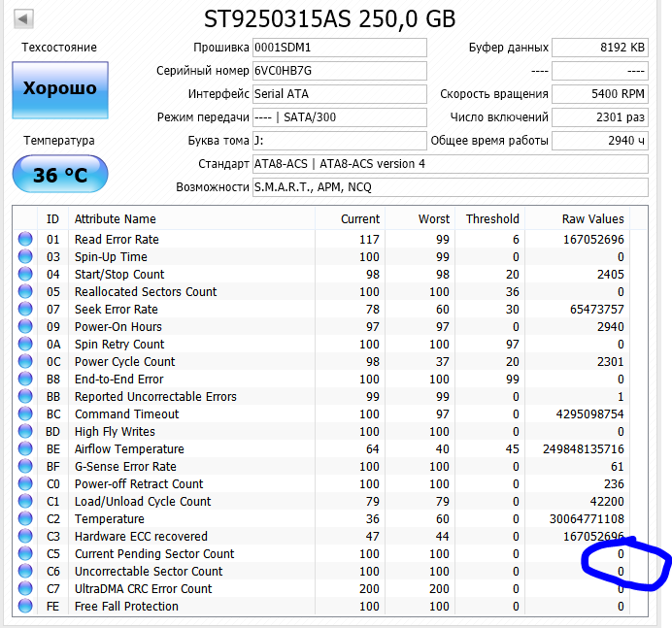Click status circle for Free Fall Protection
Viewport: 672px width, 628px height.
(25, 606)
